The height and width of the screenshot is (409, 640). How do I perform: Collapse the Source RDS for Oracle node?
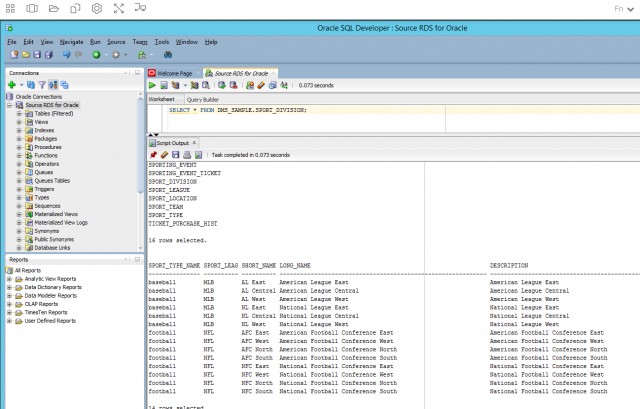tap(9, 105)
